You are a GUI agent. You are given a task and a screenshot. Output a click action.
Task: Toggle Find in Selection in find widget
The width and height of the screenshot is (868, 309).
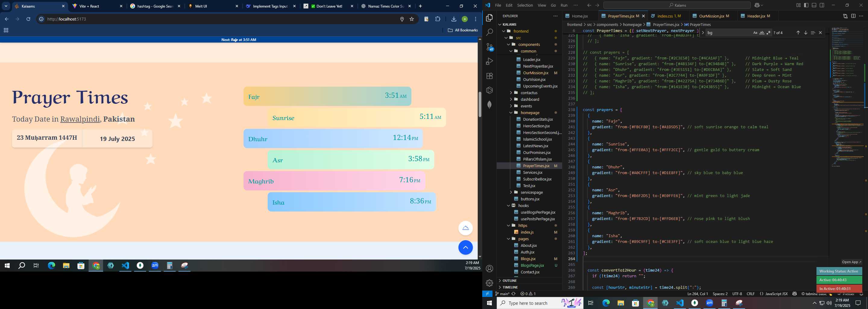click(x=813, y=33)
